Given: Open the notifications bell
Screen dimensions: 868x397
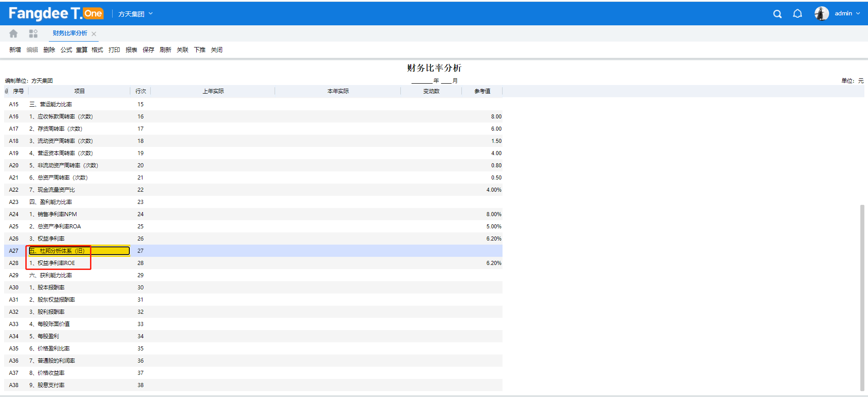Looking at the screenshot, I should tap(797, 14).
